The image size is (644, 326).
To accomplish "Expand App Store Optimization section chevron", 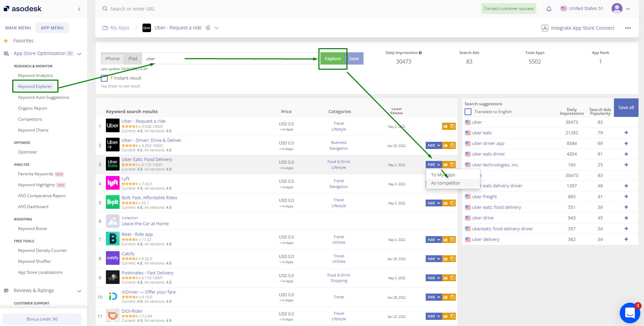I will (80, 54).
